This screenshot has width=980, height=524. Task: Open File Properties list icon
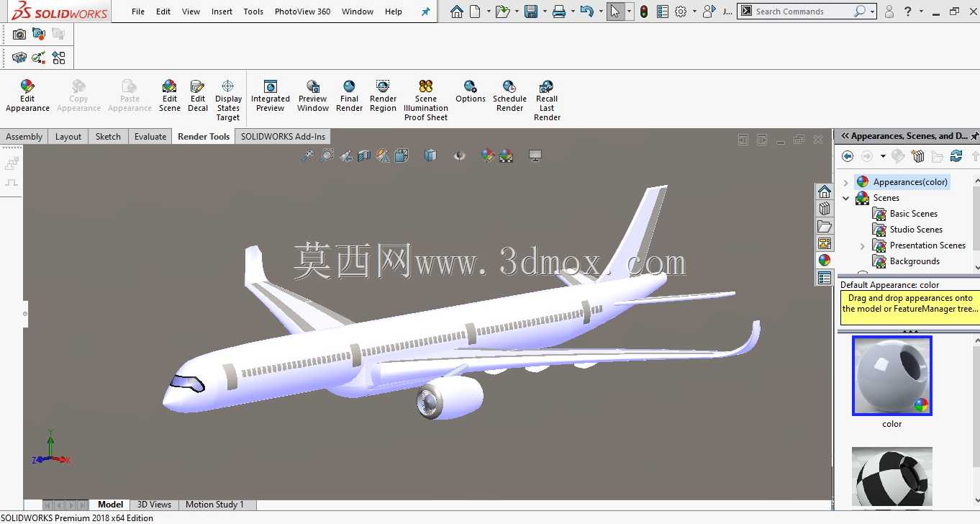pos(662,12)
